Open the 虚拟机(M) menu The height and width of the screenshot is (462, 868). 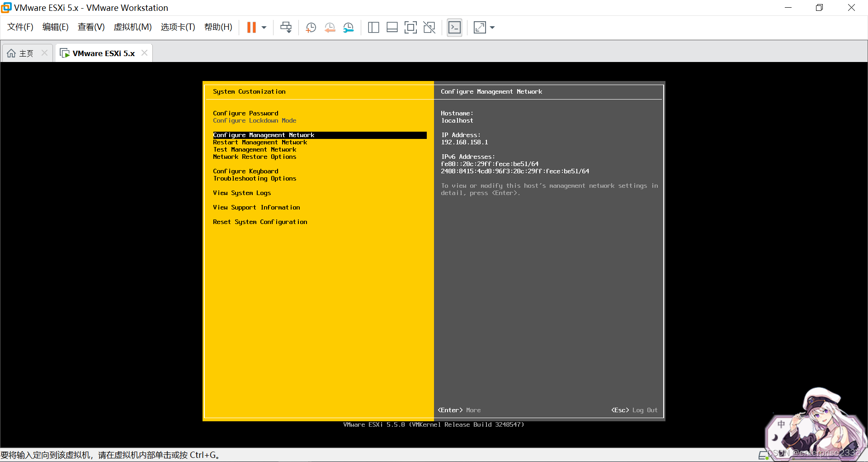132,27
